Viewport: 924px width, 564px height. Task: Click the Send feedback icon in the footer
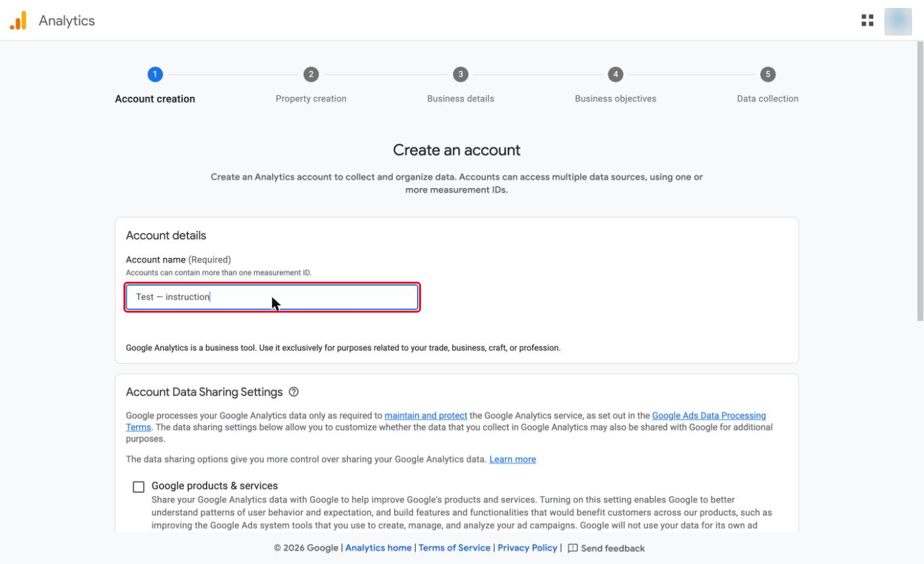point(572,548)
